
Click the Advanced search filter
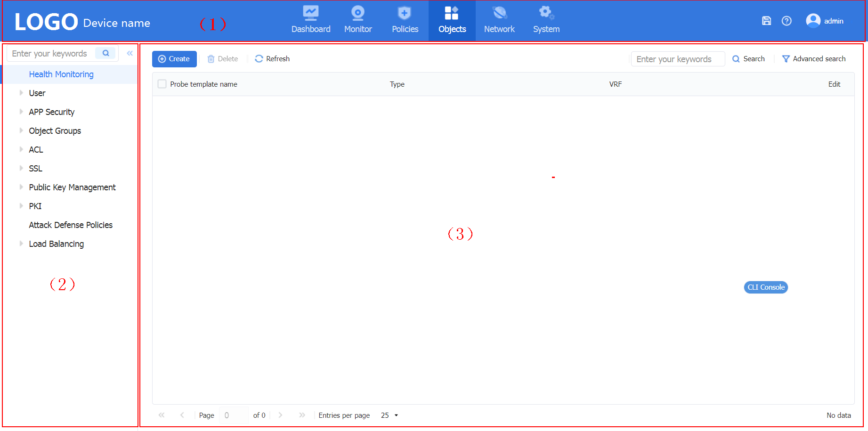click(x=814, y=59)
